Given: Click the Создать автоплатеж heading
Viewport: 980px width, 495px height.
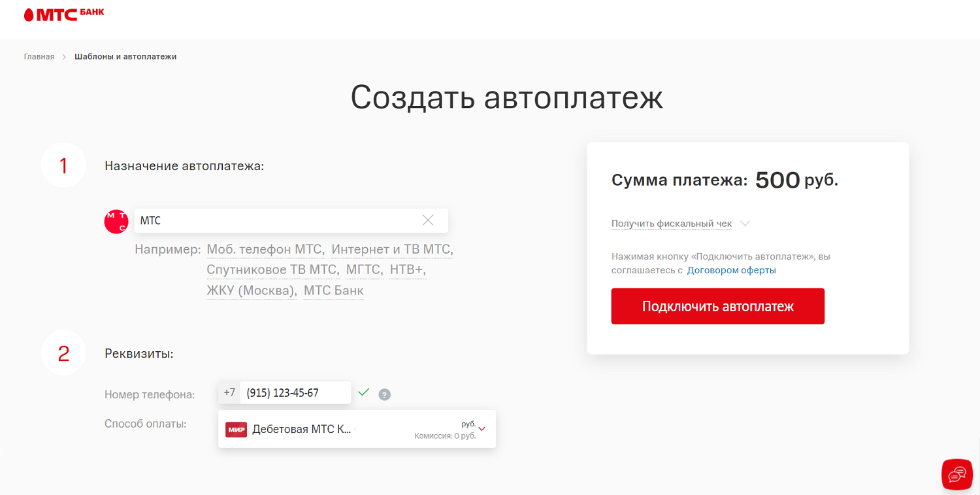Looking at the screenshot, I should (x=506, y=97).
